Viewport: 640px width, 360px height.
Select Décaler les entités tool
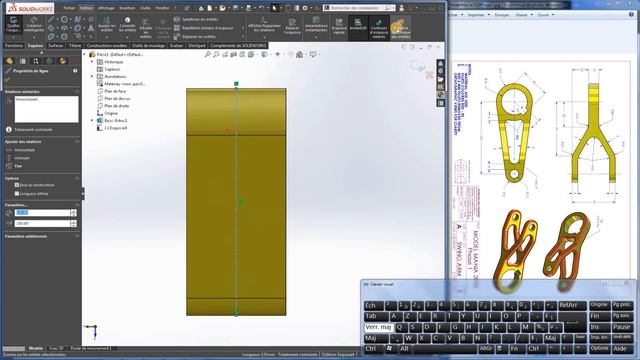(146, 28)
